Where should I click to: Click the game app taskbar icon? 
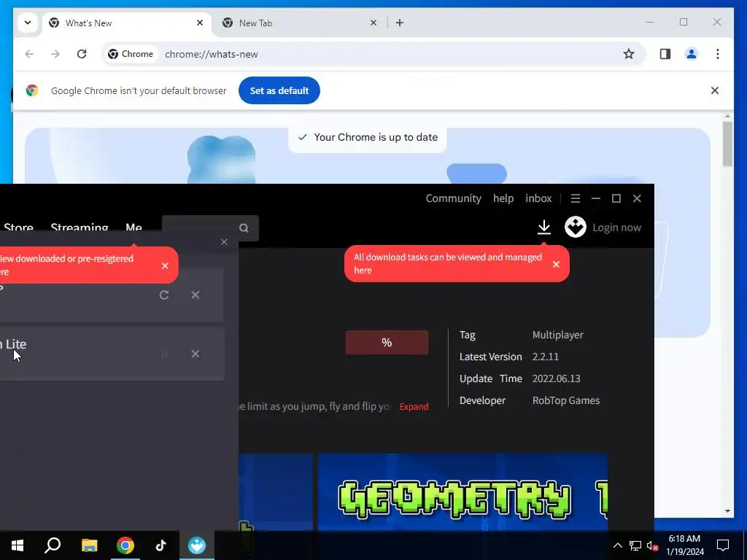pyautogui.click(x=197, y=545)
